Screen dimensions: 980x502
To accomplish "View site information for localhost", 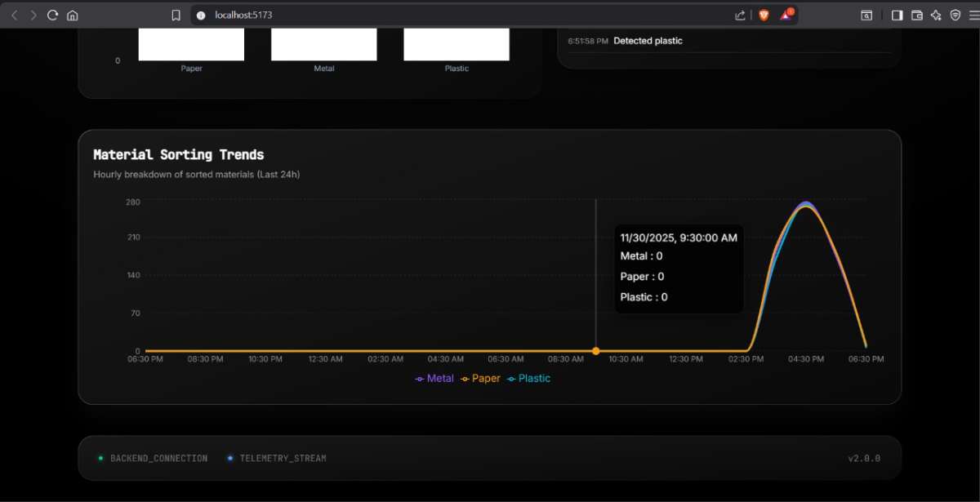I will (201, 15).
